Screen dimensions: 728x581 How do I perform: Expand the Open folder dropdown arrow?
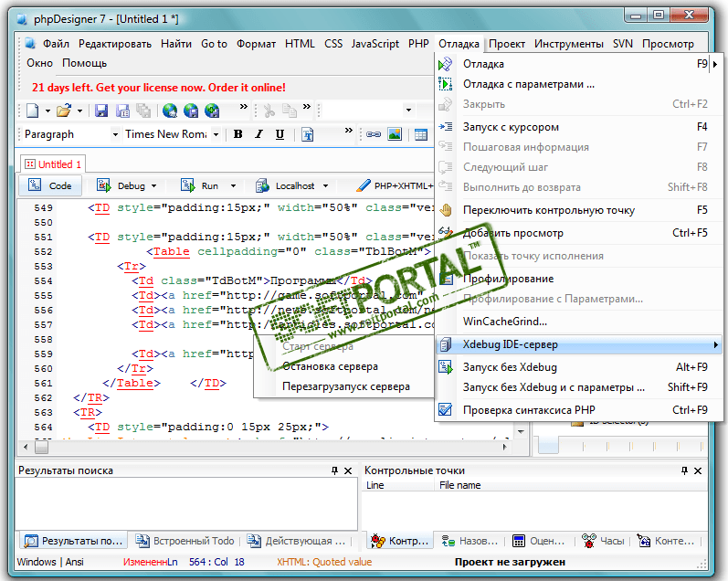pyautogui.click(x=79, y=111)
